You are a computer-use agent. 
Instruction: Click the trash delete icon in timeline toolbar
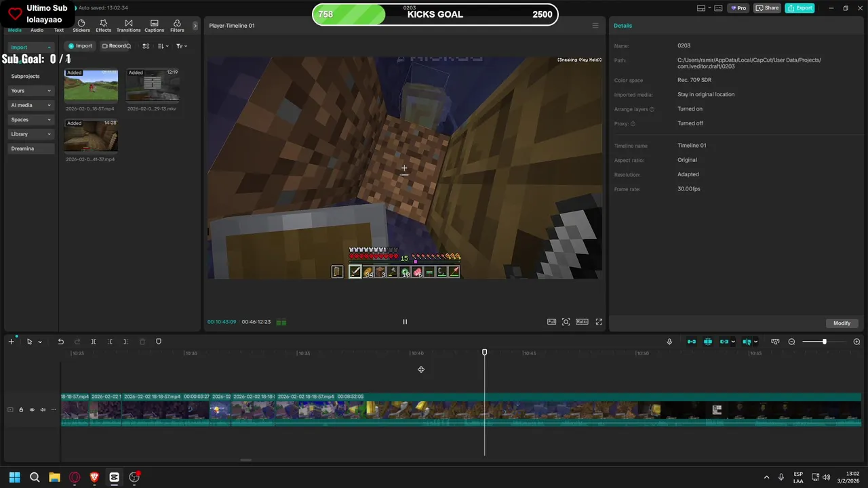142,342
